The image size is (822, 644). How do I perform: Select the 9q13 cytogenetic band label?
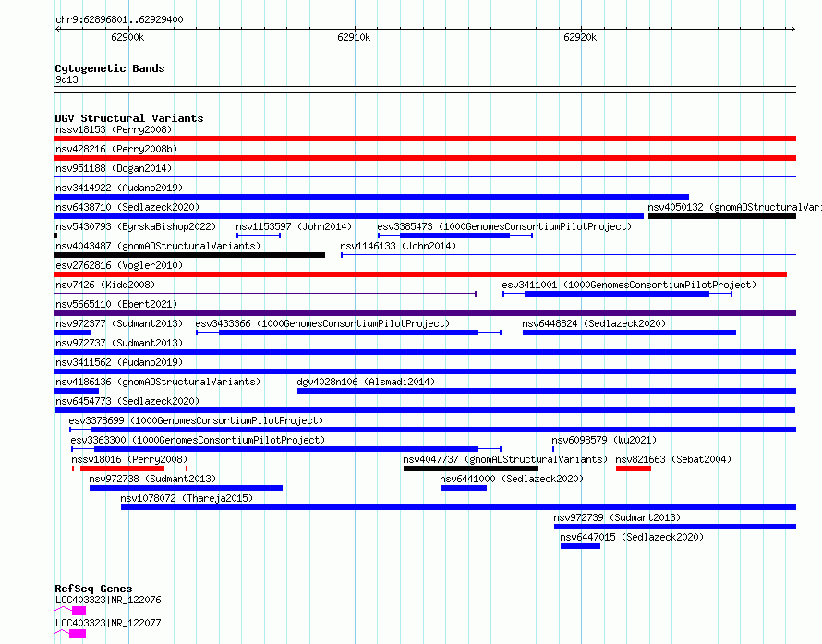pos(66,79)
